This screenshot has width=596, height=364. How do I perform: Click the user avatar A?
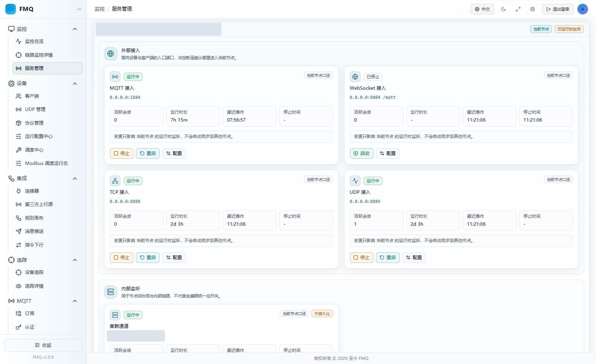(x=582, y=9)
